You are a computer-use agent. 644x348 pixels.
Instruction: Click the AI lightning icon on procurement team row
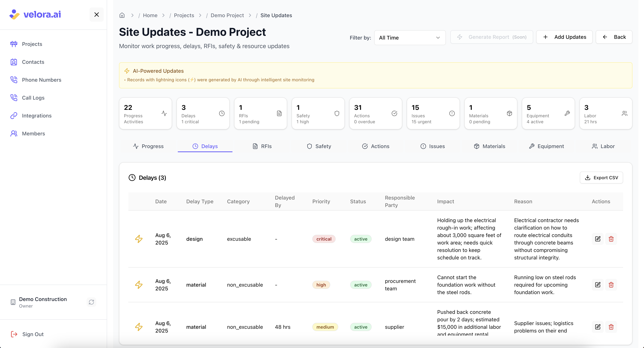pos(139,285)
